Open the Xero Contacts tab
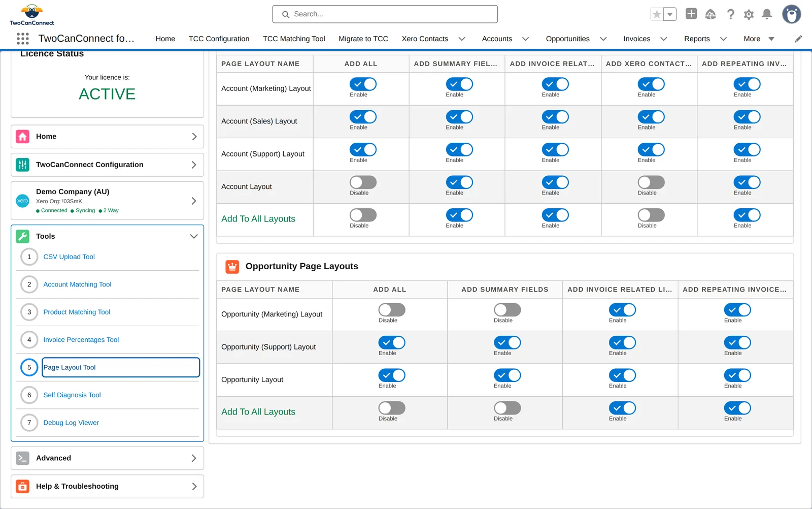Image resolution: width=812 pixels, height=509 pixels. click(x=425, y=39)
